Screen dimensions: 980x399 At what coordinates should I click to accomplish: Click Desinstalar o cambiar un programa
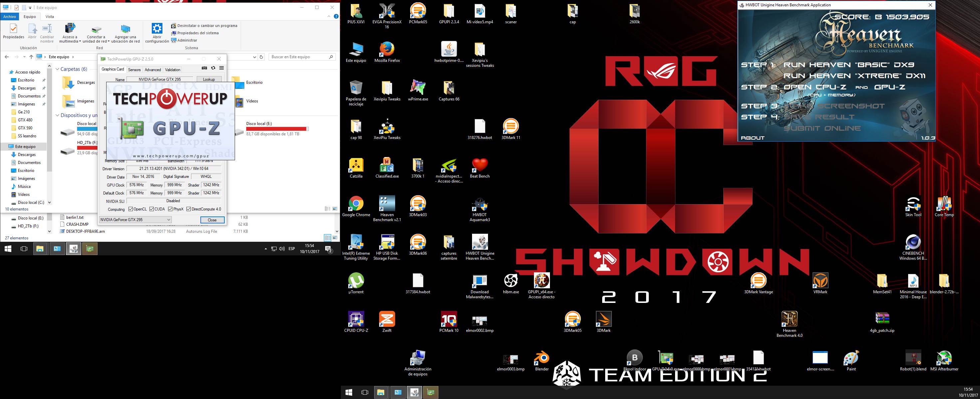204,26
